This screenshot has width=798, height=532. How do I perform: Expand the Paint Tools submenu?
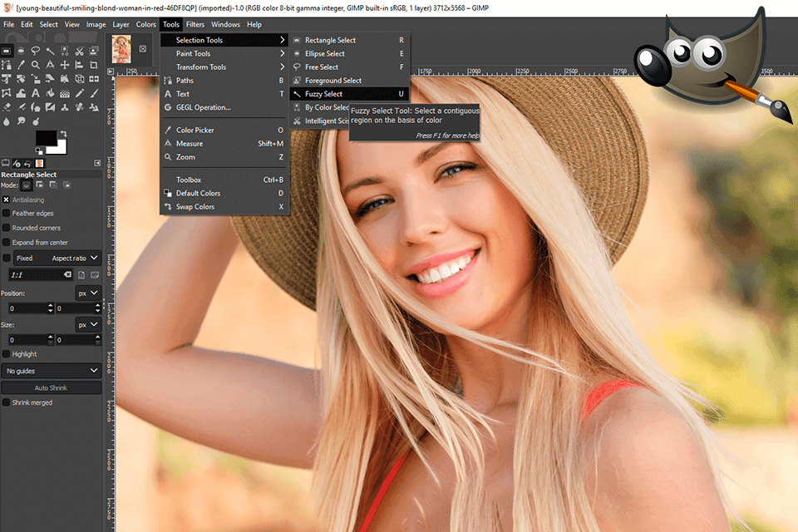point(224,53)
